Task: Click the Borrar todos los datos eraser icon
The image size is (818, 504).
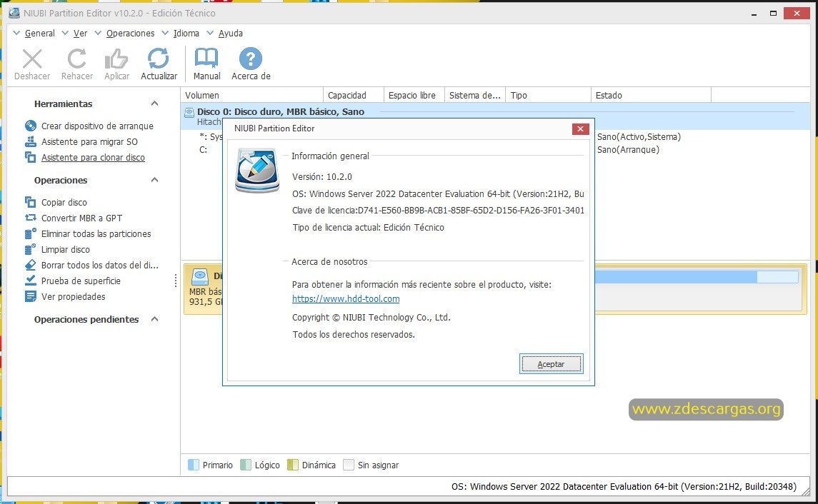Action: (x=31, y=265)
